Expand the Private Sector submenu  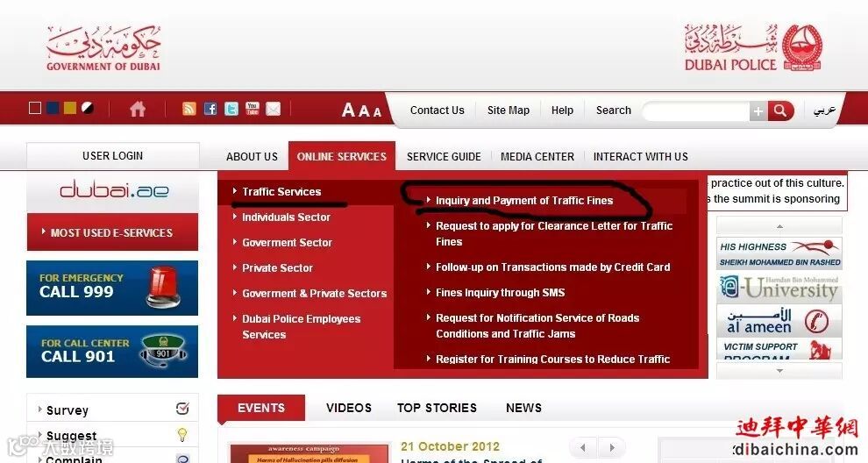pyautogui.click(x=277, y=268)
